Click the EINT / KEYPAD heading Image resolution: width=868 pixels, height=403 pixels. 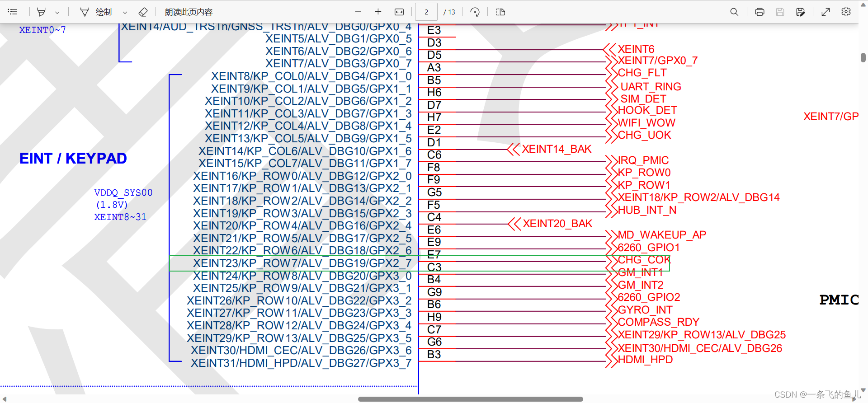pyautogui.click(x=73, y=159)
